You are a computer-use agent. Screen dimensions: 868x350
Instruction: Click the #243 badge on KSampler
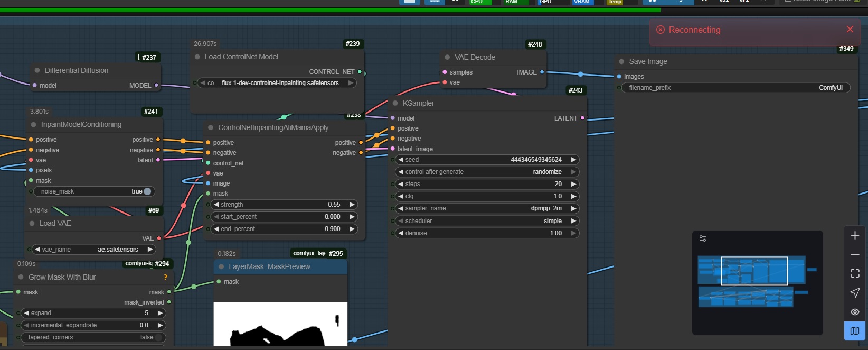pos(575,90)
